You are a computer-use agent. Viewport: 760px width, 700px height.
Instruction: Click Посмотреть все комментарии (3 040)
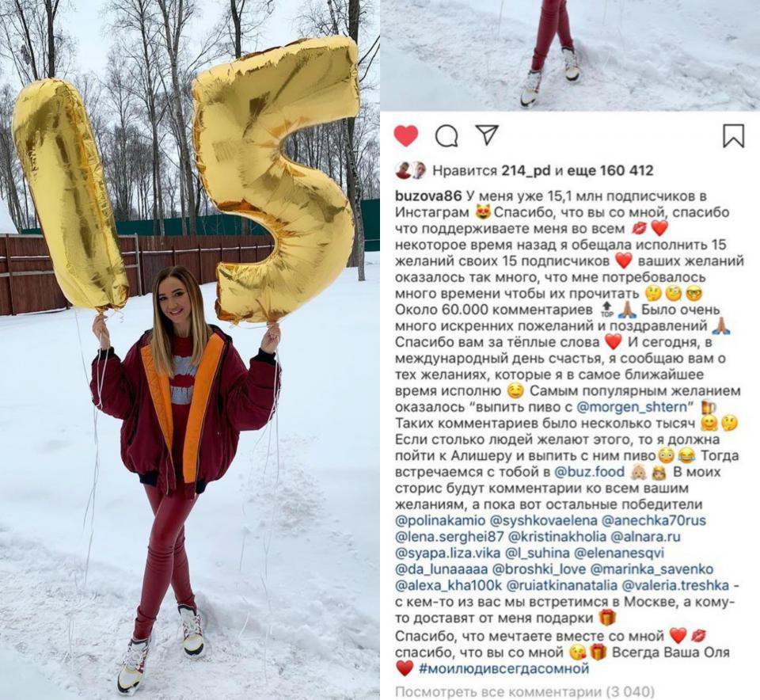(x=525, y=692)
